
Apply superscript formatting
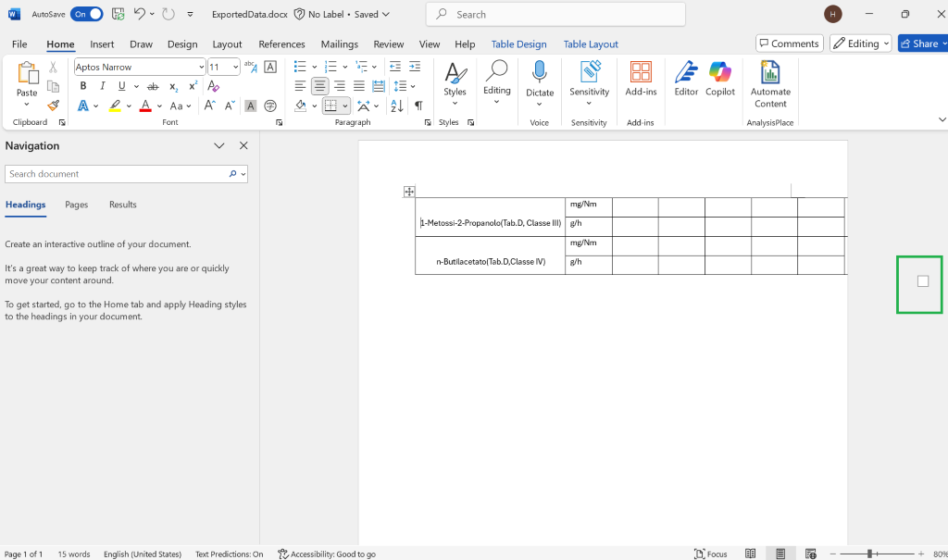[193, 86]
